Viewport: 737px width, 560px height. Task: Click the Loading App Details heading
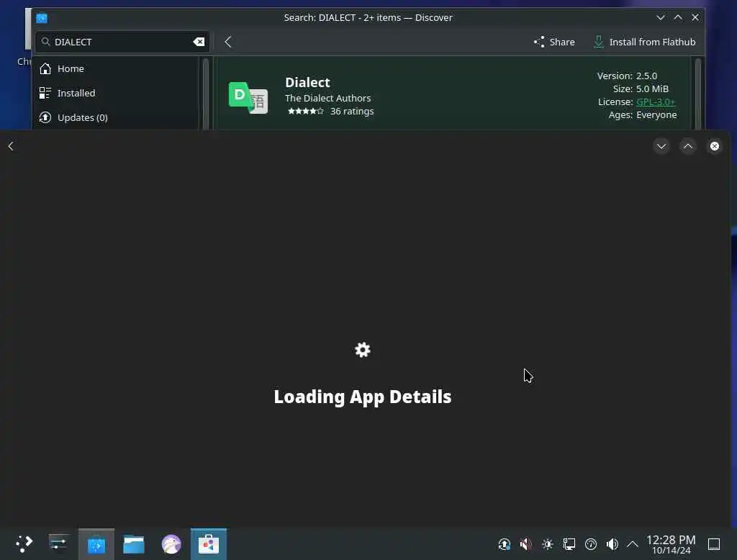tap(363, 397)
